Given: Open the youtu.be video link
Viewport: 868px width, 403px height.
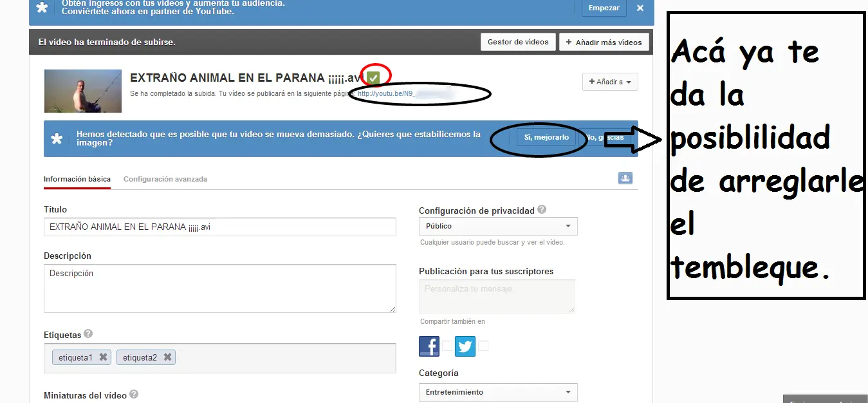Looking at the screenshot, I should coord(384,93).
